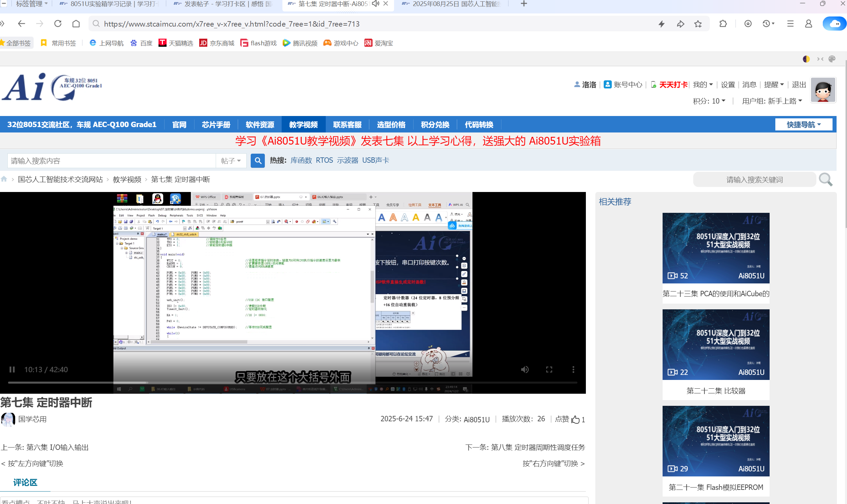Viewport: 847px width, 504px height.
Task: Open video more-options three-dot menu
Action: pyautogui.click(x=573, y=370)
